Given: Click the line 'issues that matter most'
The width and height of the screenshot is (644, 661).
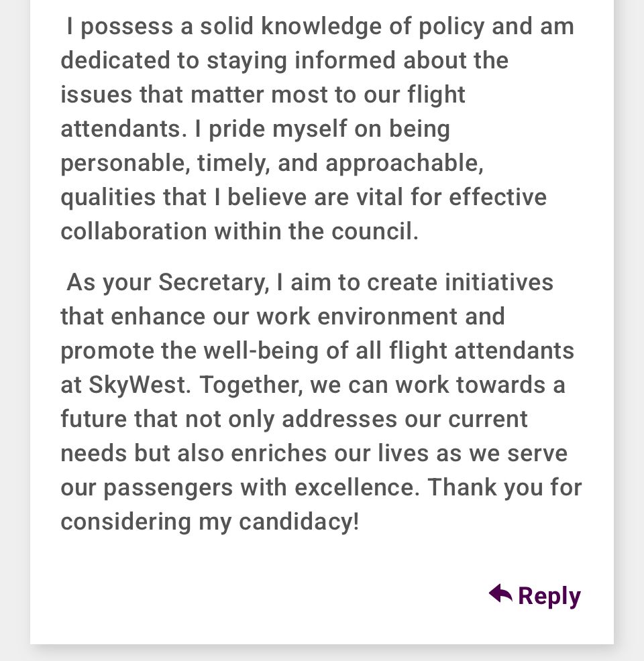Looking at the screenshot, I should [263, 95].
